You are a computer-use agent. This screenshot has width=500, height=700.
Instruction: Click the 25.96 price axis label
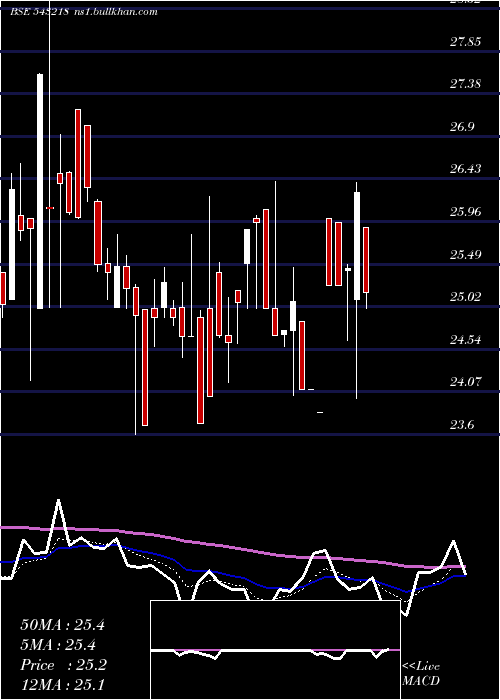pyautogui.click(x=466, y=212)
